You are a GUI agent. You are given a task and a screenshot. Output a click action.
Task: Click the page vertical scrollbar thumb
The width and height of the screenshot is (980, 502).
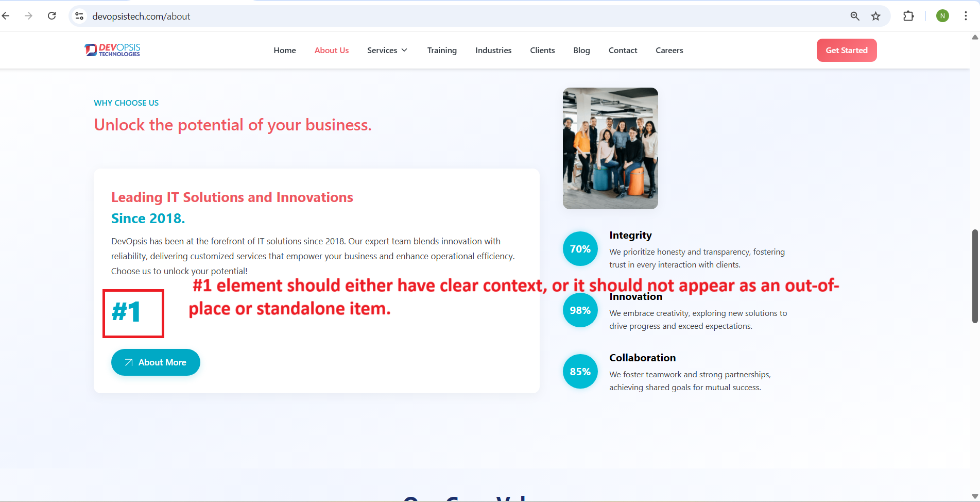click(x=974, y=276)
